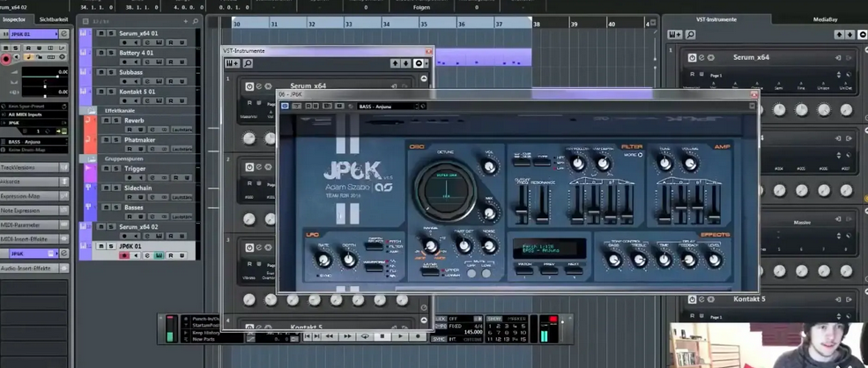Open the Kein Spur-Preset dropdown
This screenshot has width=868, height=368.
(33, 106)
